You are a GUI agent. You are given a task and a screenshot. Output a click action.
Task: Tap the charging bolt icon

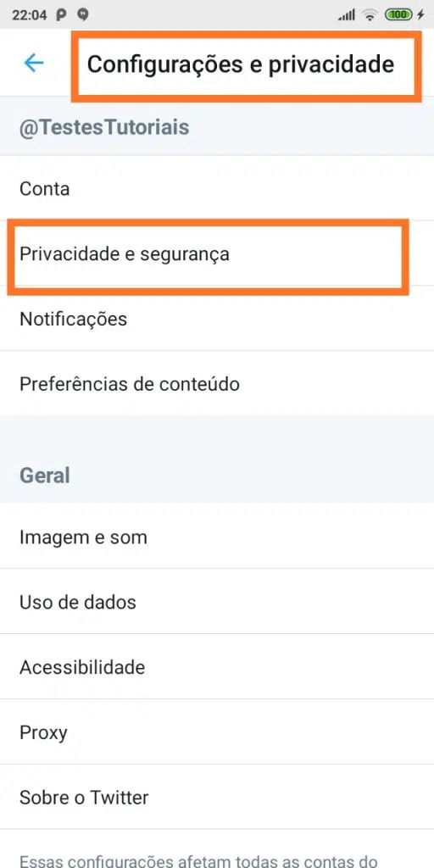(420, 15)
